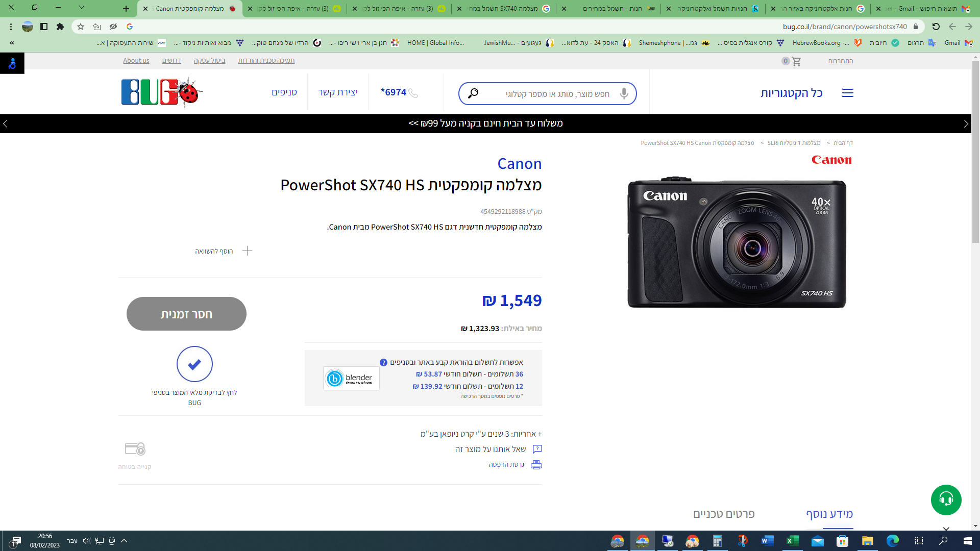Click the grey חסר זמנית button
Viewport: 980px width, 551px height.
click(186, 314)
